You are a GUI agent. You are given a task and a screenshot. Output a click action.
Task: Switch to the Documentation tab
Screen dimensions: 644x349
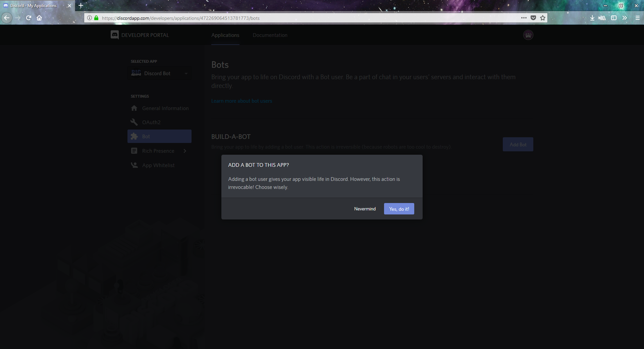coord(270,35)
